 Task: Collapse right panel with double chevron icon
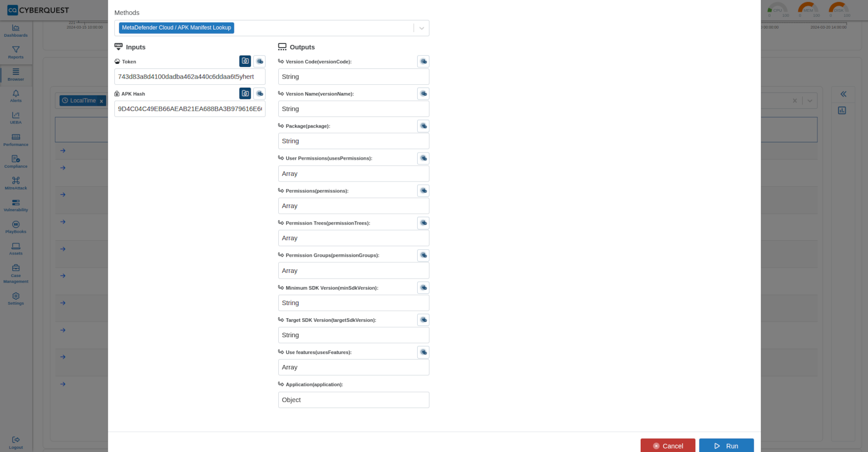click(x=843, y=94)
